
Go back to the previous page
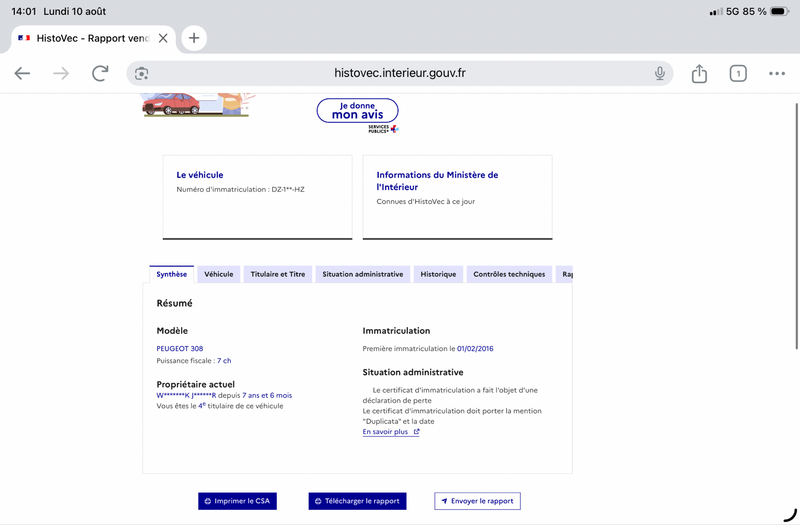tap(22, 73)
